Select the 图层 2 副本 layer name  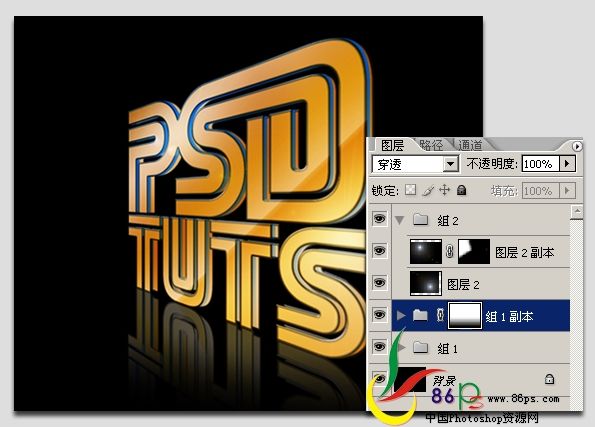[x=524, y=252]
